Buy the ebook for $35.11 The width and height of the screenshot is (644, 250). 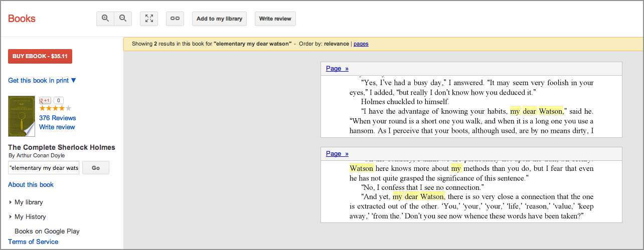pyautogui.click(x=40, y=56)
